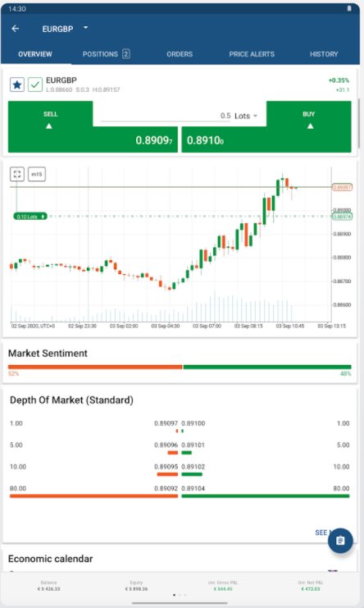The image size is (364, 608).
Task: Click the Market Sentiment bar
Action: point(180,367)
